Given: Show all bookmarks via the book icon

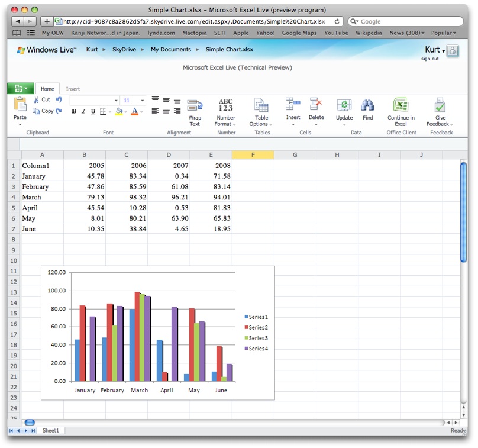Looking at the screenshot, I should (x=17, y=33).
